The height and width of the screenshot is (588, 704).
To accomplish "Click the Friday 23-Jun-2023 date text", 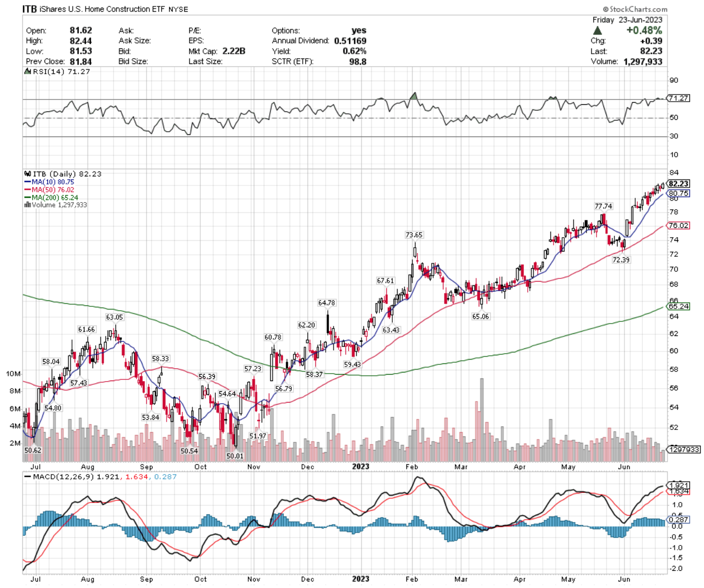I will click(x=627, y=20).
